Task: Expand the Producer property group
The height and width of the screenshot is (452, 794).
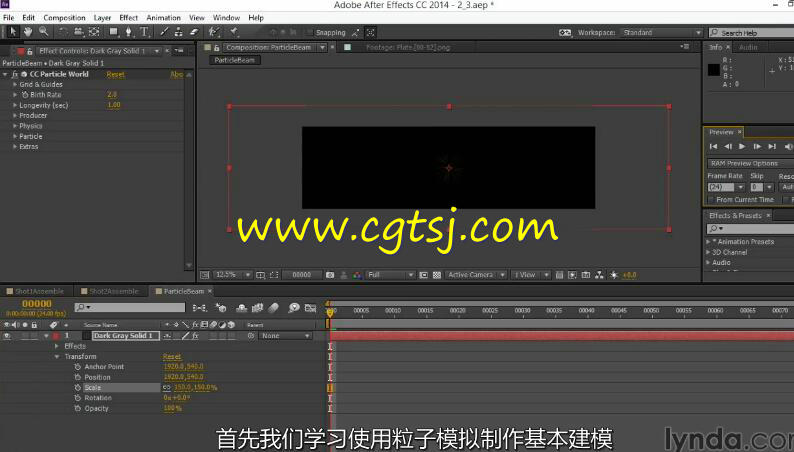Action: click(15, 115)
